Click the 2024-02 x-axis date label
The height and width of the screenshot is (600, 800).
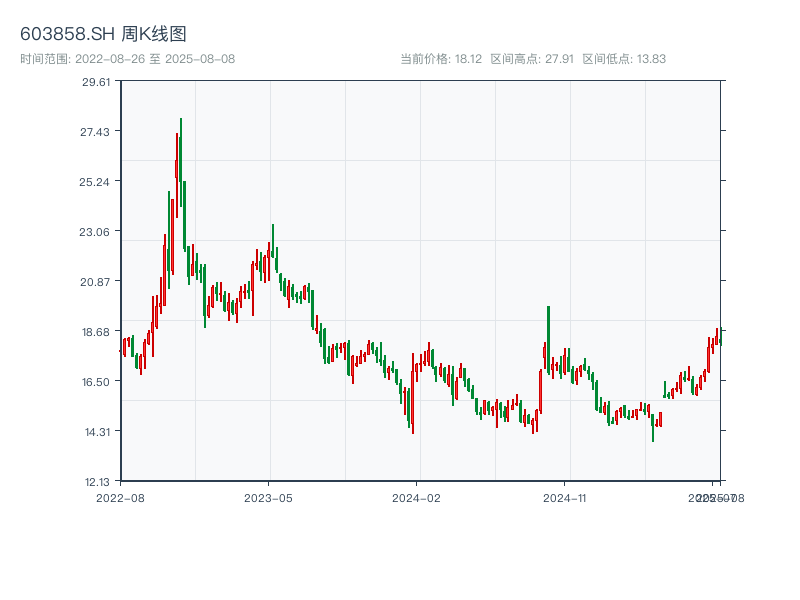[416, 497]
